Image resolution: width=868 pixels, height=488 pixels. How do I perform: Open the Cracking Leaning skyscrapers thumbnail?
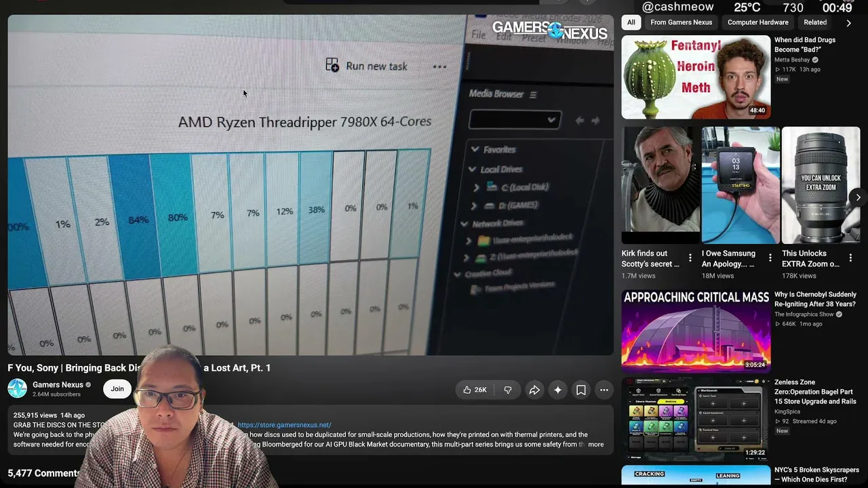pos(696,476)
